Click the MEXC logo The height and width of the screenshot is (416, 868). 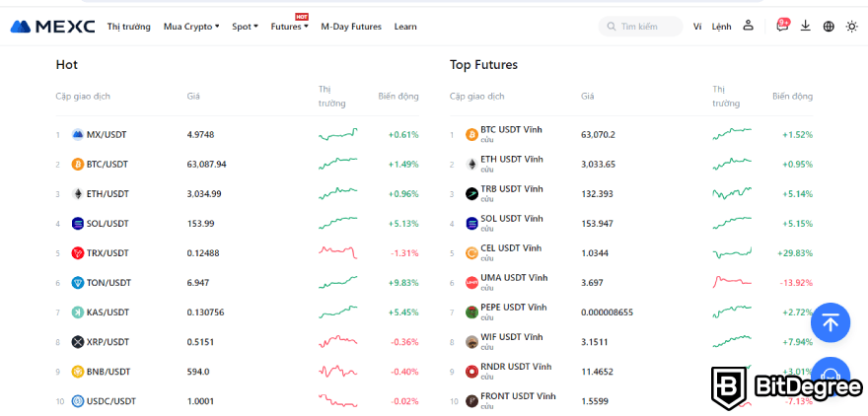pyautogui.click(x=52, y=27)
